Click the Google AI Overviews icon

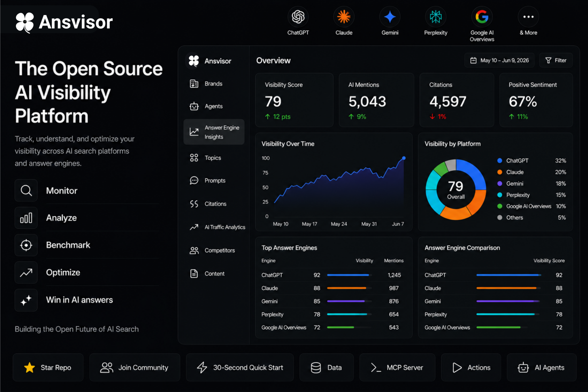point(482,17)
